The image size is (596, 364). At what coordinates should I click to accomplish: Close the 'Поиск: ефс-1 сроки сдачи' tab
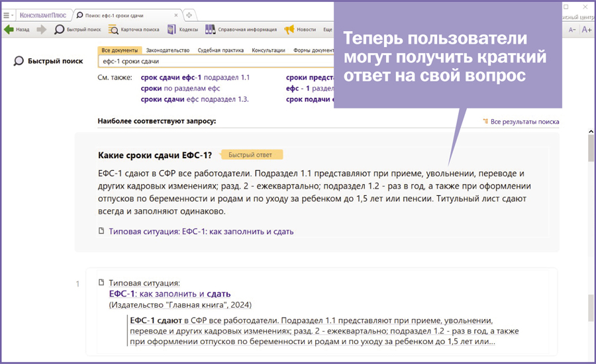[176, 15]
